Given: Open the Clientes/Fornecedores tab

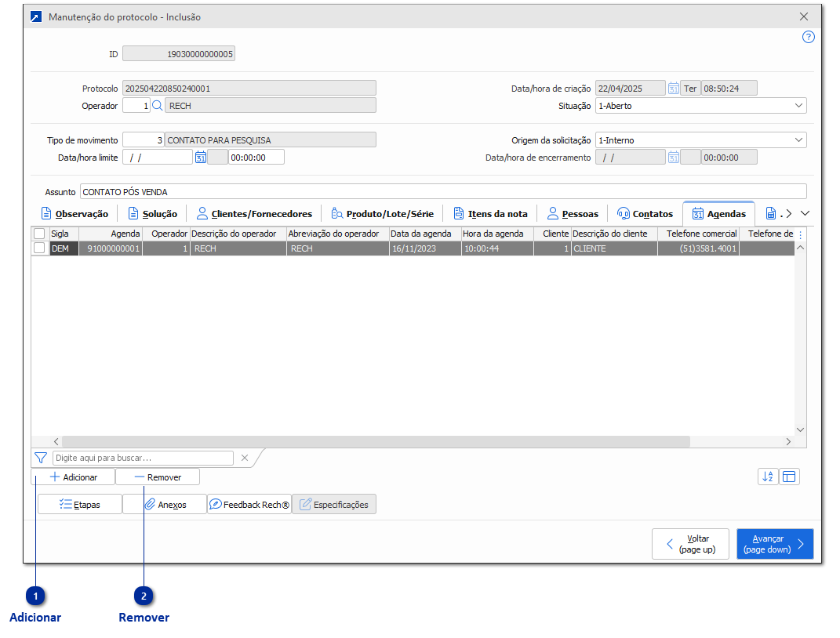Looking at the screenshot, I should point(254,213).
